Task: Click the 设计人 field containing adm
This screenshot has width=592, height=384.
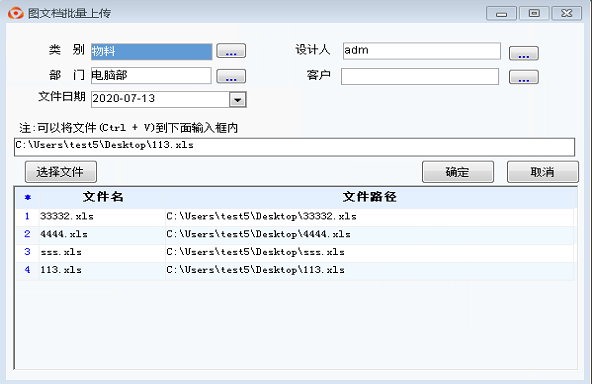Action: (422, 51)
